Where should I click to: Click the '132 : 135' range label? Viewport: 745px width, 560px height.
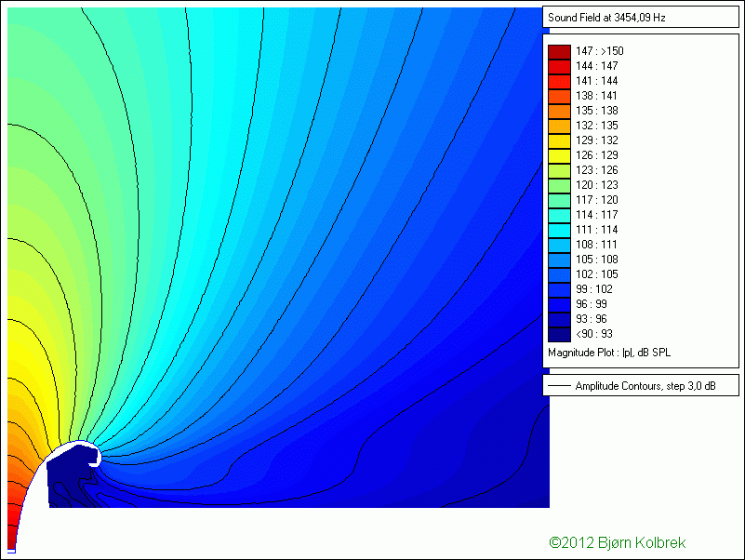click(x=597, y=126)
